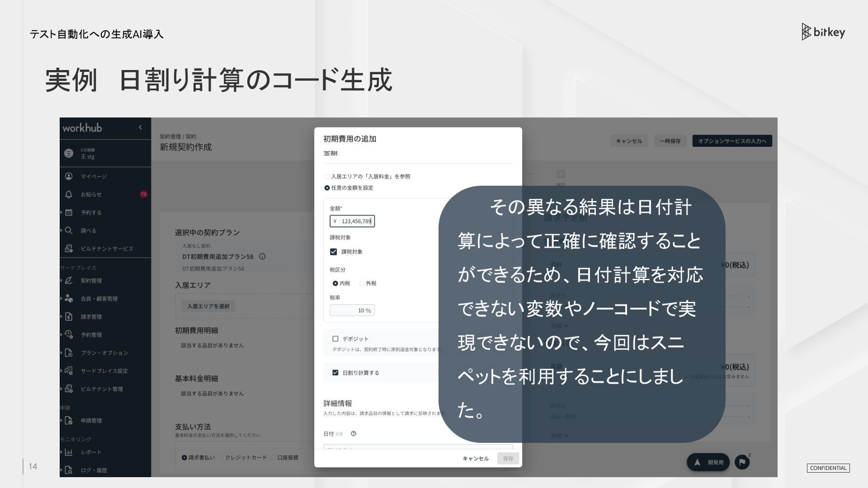
Task: Click the flag icon button
Action: [742, 462]
